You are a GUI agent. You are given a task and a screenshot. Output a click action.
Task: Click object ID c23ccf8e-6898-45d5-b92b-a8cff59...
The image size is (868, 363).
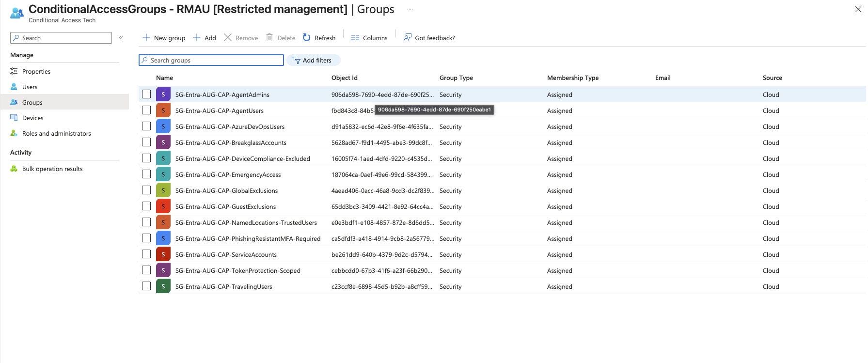tap(382, 286)
